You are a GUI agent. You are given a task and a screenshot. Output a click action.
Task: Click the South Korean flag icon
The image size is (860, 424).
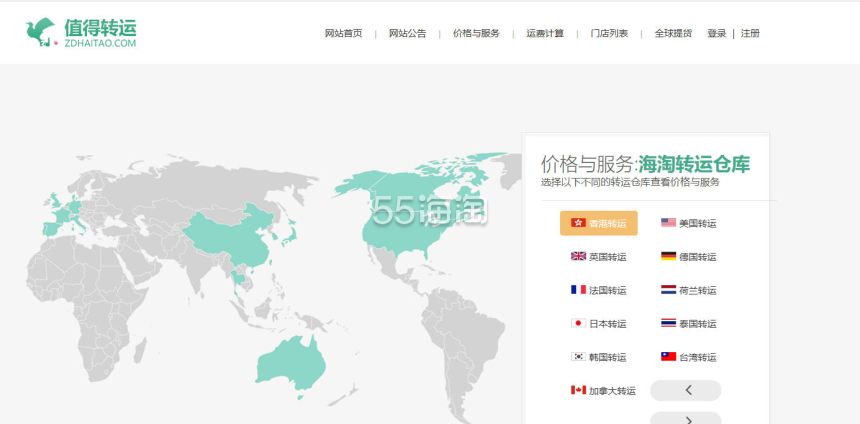(x=578, y=357)
